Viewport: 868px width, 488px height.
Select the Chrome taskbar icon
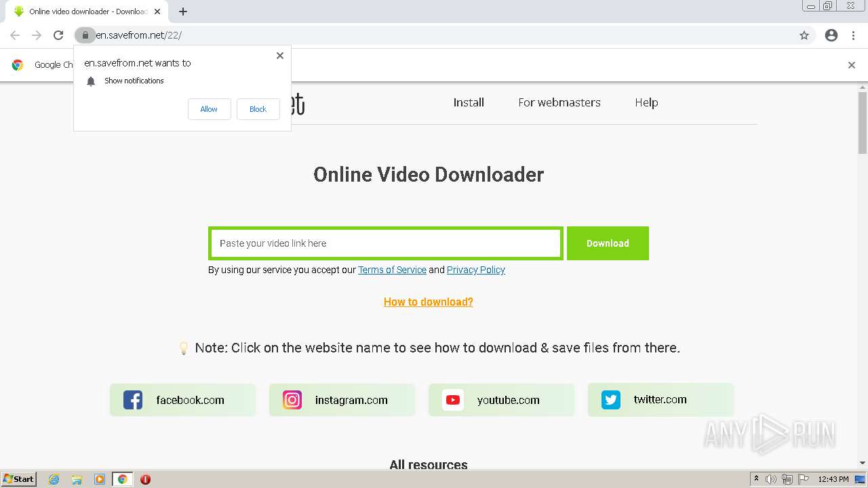click(122, 479)
